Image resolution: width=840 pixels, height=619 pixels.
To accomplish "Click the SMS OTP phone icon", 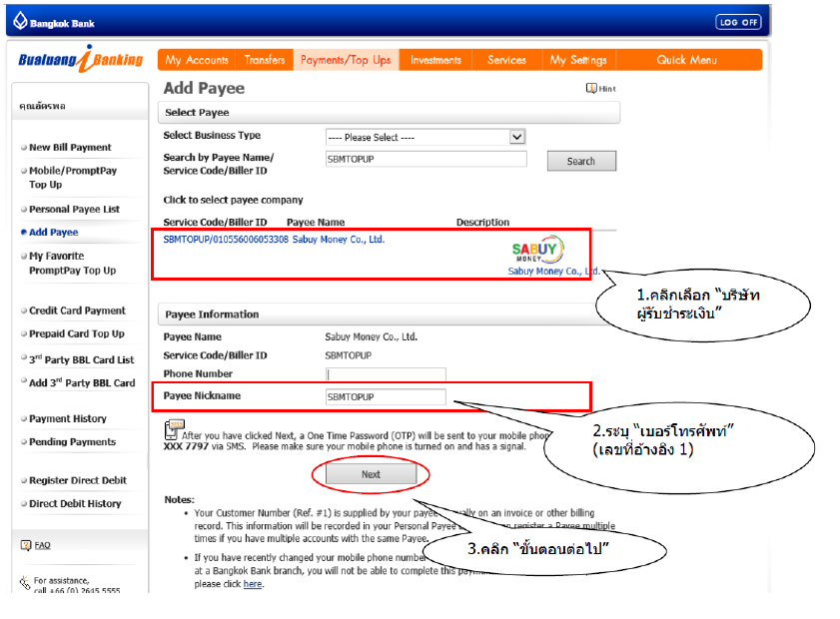I will pyautogui.click(x=174, y=430).
